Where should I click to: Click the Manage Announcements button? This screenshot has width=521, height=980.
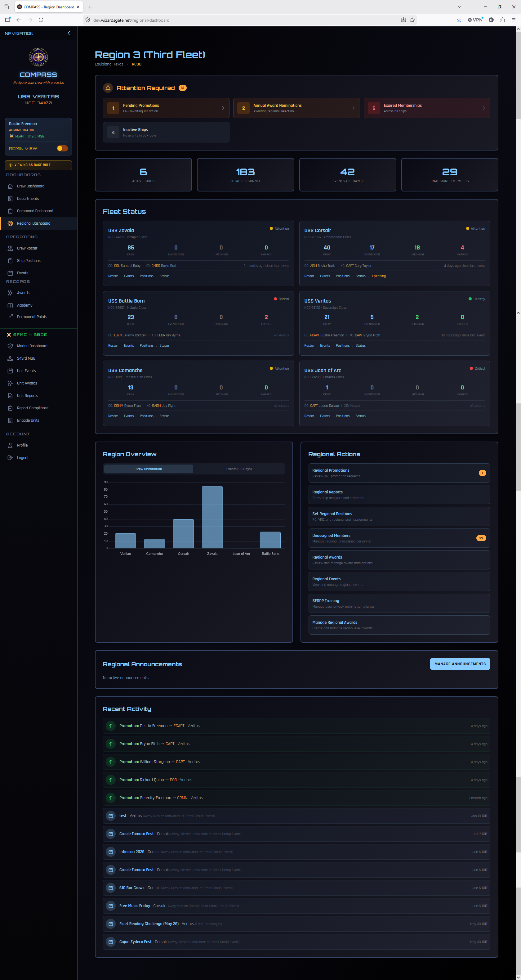pyautogui.click(x=460, y=664)
